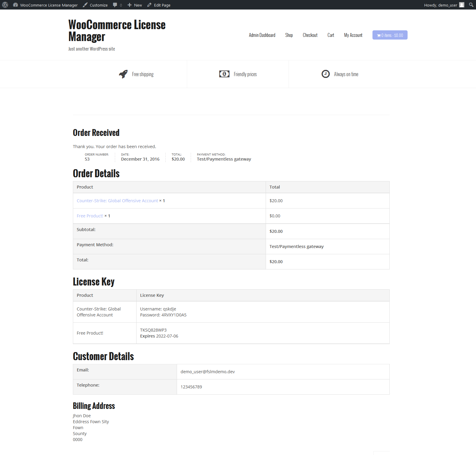Click the Subtotal: row label
Viewport: 476px width, 455px height.
pyautogui.click(x=86, y=230)
